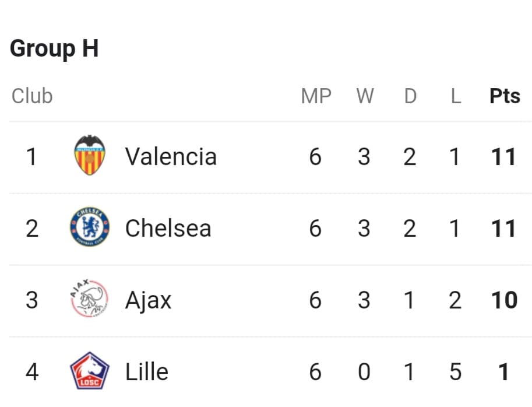Click Ajax's 10 points value
This screenshot has height=407, width=532.
click(504, 300)
